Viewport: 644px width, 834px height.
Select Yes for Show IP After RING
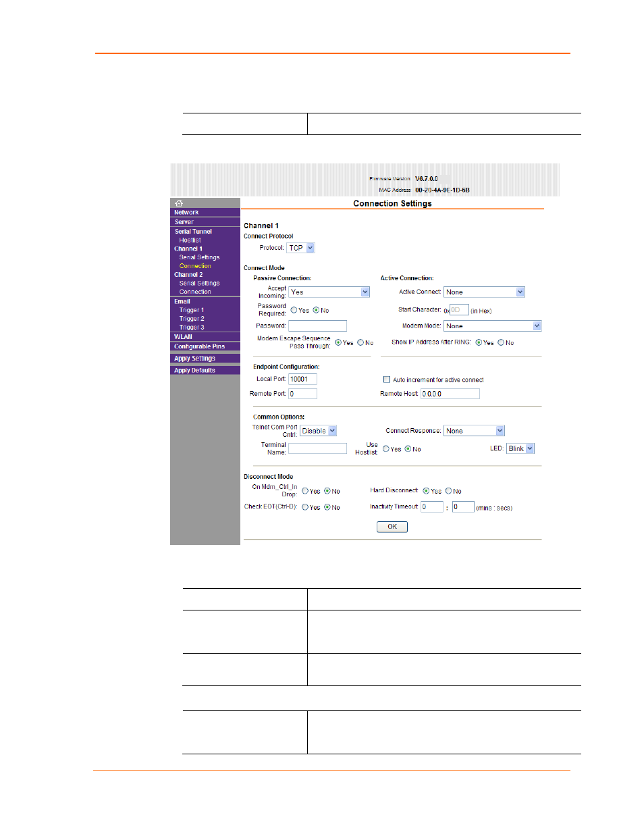479,343
